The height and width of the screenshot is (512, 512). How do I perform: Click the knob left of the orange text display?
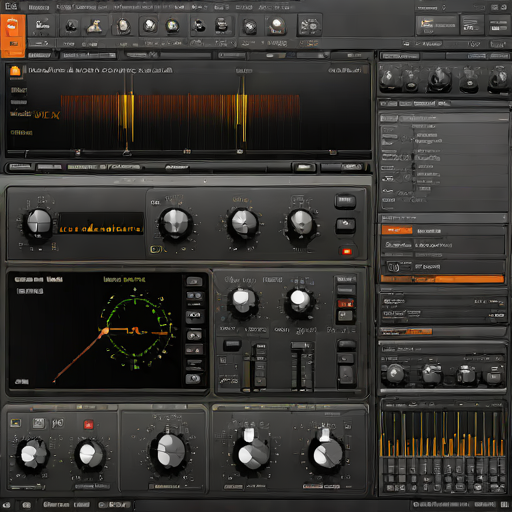click(38, 223)
